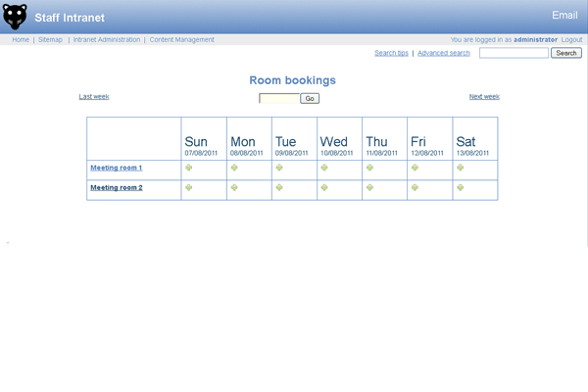The width and height of the screenshot is (588, 392).
Task: Add booking for Meeting room 1 on Sunday
Action: 189,168
